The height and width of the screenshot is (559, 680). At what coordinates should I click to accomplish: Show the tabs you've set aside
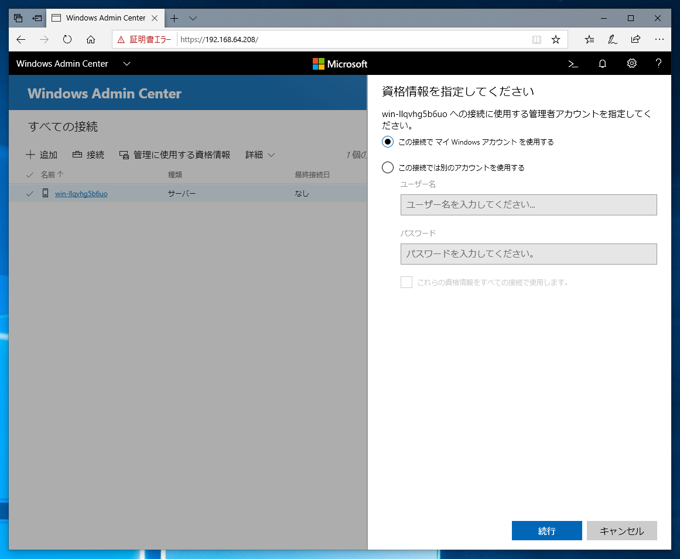(x=18, y=18)
